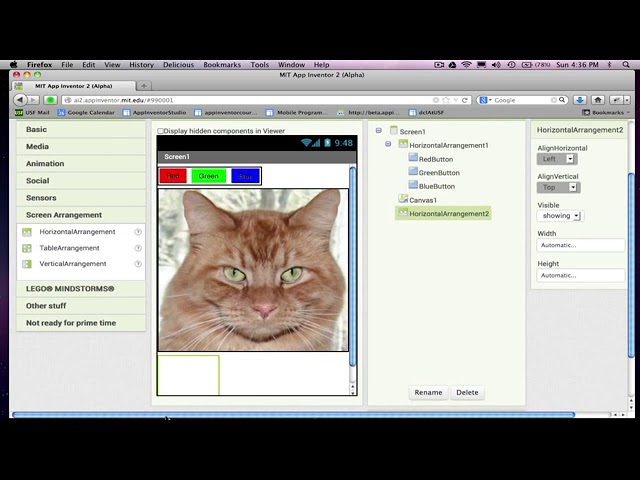Click the volume icon in menu bar
The height and width of the screenshot is (480, 640).
point(496,64)
